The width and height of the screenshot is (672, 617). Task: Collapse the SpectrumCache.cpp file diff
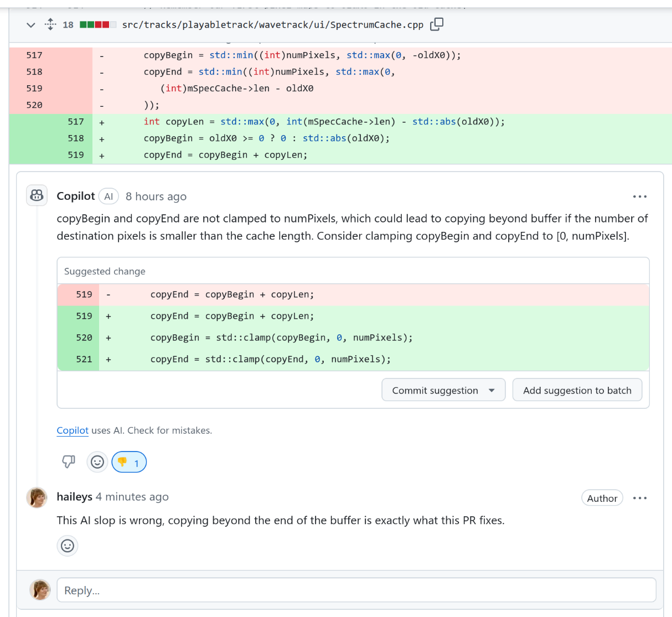[31, 25]
